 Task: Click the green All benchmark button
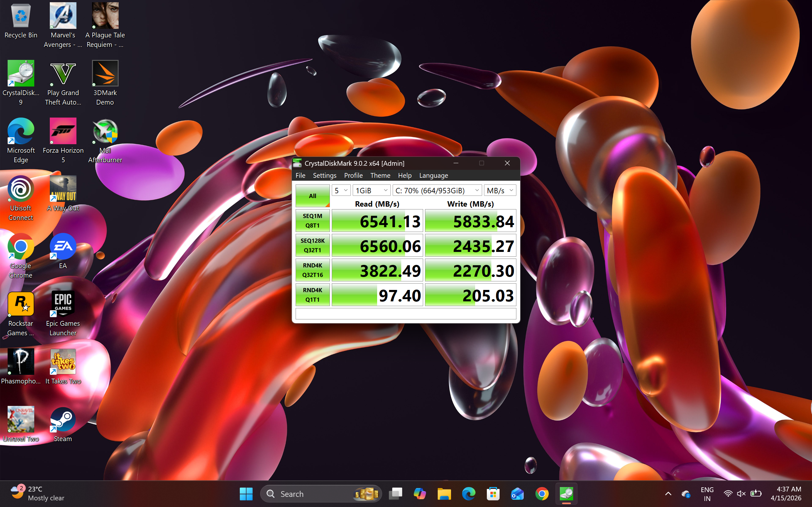click(312, 196)
